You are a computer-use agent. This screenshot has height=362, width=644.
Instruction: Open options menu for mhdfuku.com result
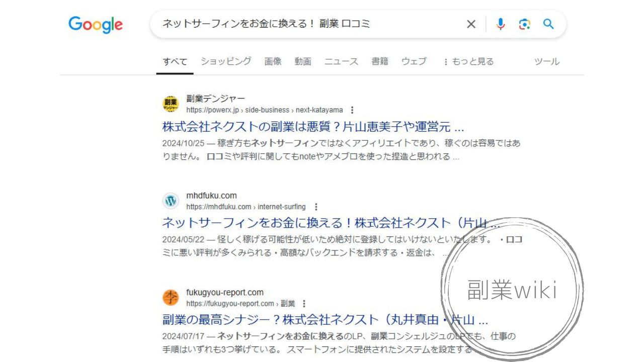pyautogui.click(x=315, y=207)
